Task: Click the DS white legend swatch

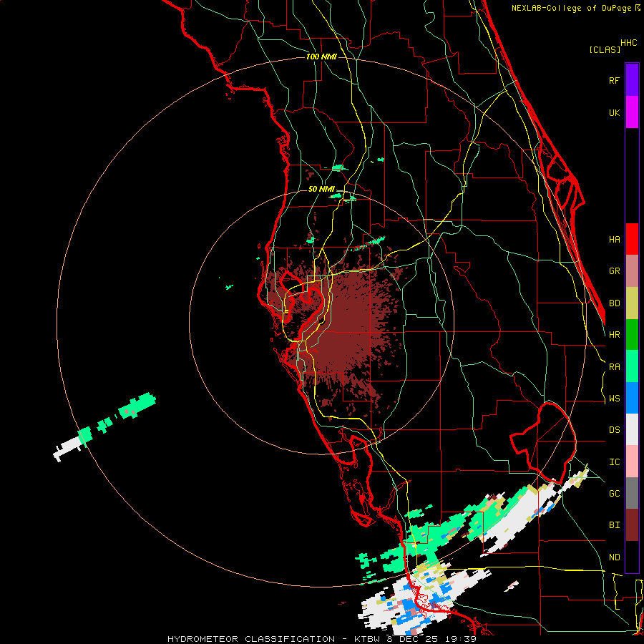Action: (x=632, y=429)
